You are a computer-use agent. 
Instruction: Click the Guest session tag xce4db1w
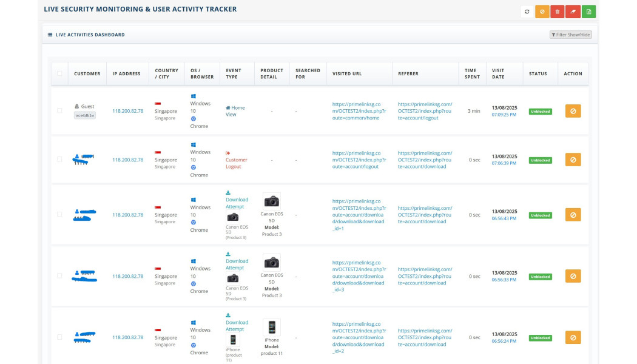[x=85, y=115]
